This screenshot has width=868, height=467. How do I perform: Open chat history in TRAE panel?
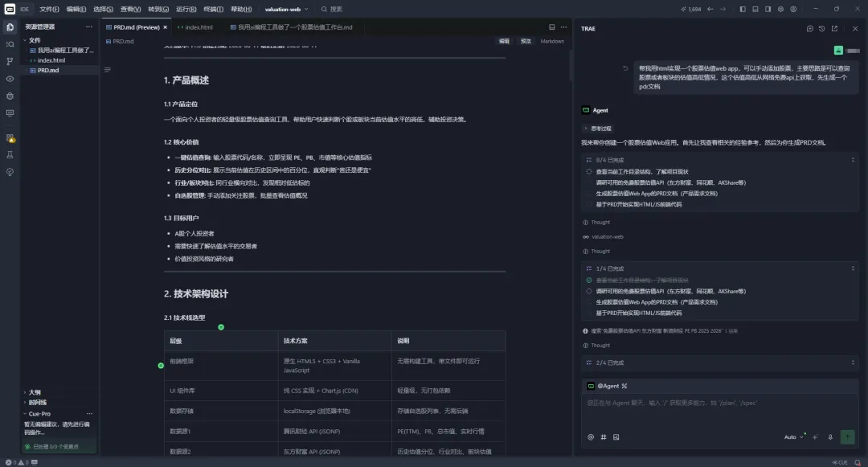822,29
